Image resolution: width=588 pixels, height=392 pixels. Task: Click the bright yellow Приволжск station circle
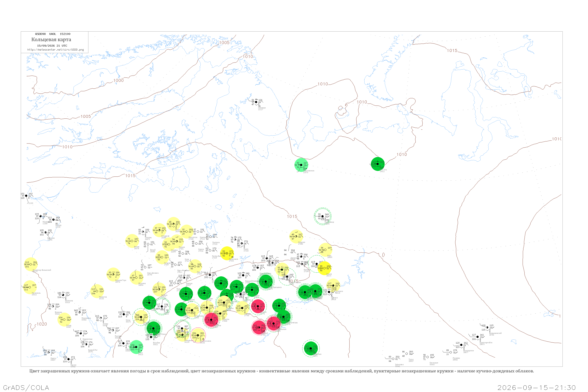pyautogui.click(x=227, y=253)
